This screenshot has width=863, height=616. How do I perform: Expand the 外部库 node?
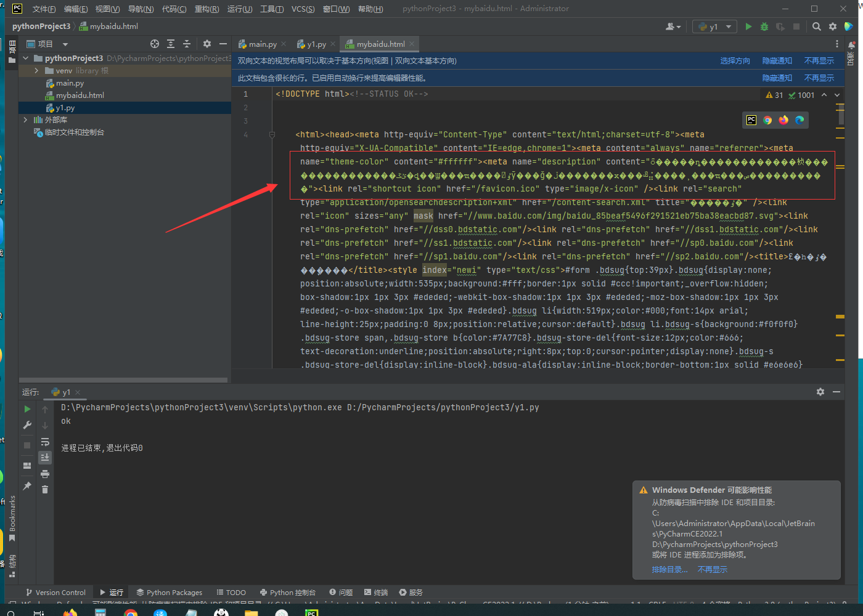25,120
